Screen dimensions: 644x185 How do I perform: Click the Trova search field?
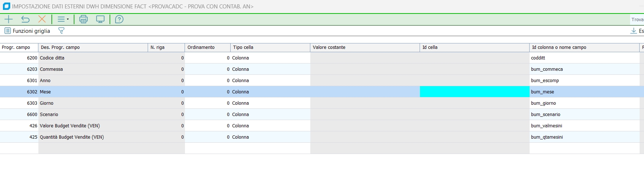tap(637, 20)
